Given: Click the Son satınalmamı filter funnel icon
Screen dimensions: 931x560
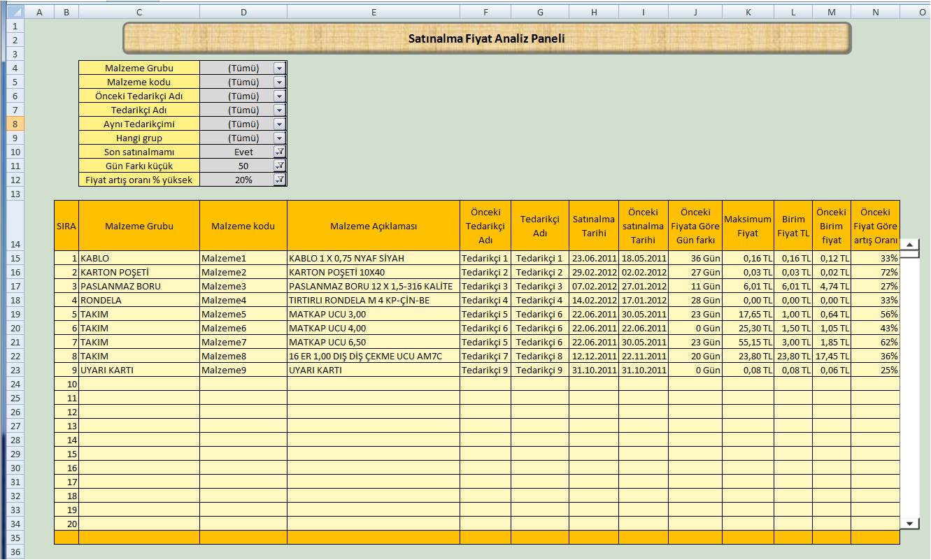Looking at the screenshot, I should [279, 152].
